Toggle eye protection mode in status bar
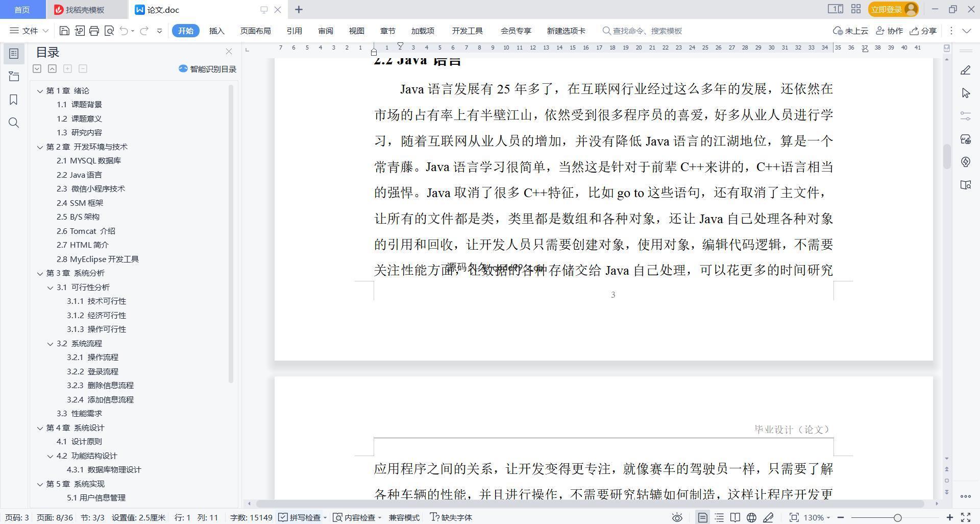Screen dimensions: 980x524 click(x=677, y=517)
